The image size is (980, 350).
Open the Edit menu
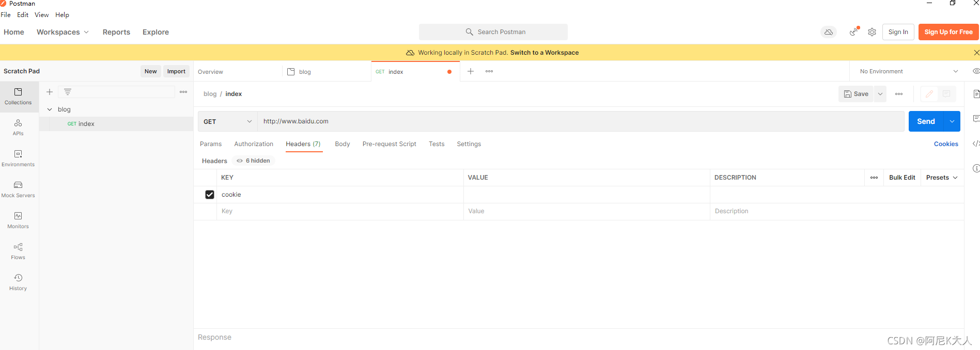tap(23, 15)
